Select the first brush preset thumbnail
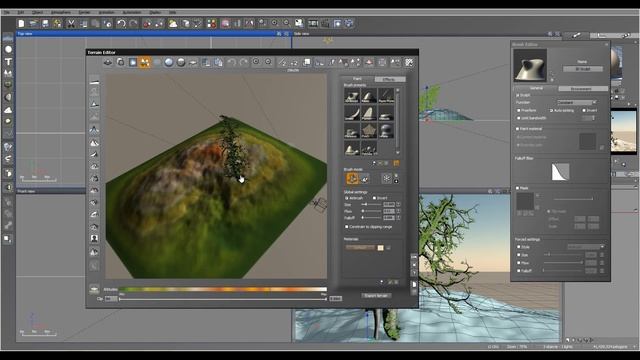Image resolution: width=640 pixels, height=360 pixels. (351, 96)
